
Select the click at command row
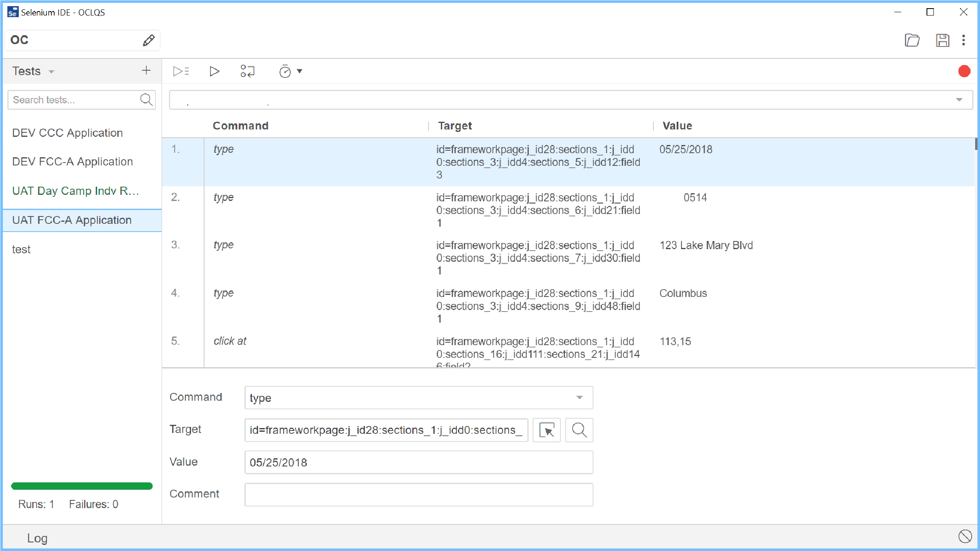click(x=568, y=349)
